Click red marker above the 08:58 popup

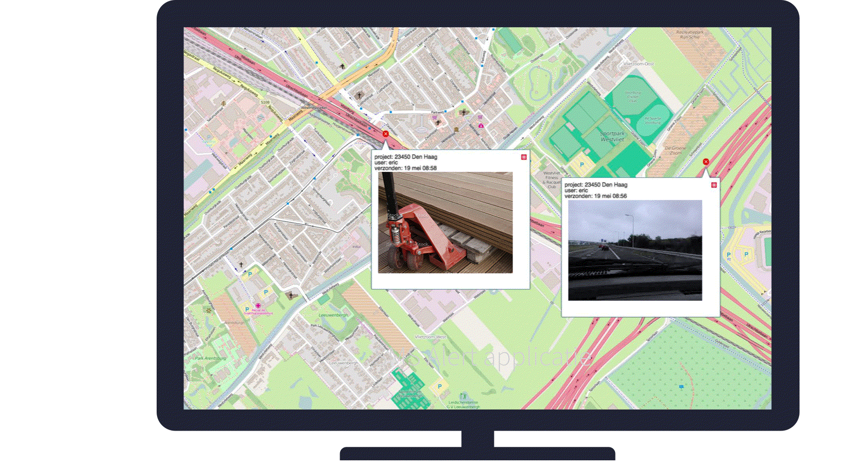pyautogui.click(x=386, y=134)
